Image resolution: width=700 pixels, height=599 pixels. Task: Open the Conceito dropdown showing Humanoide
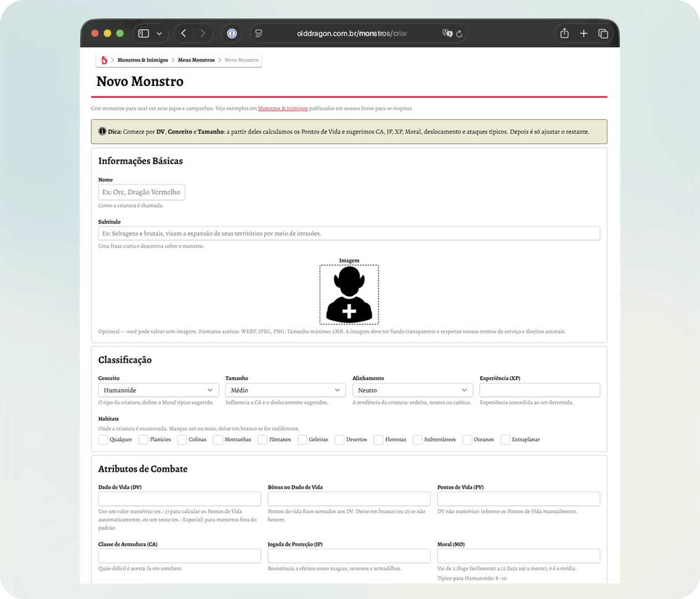[x=158, y=390]
